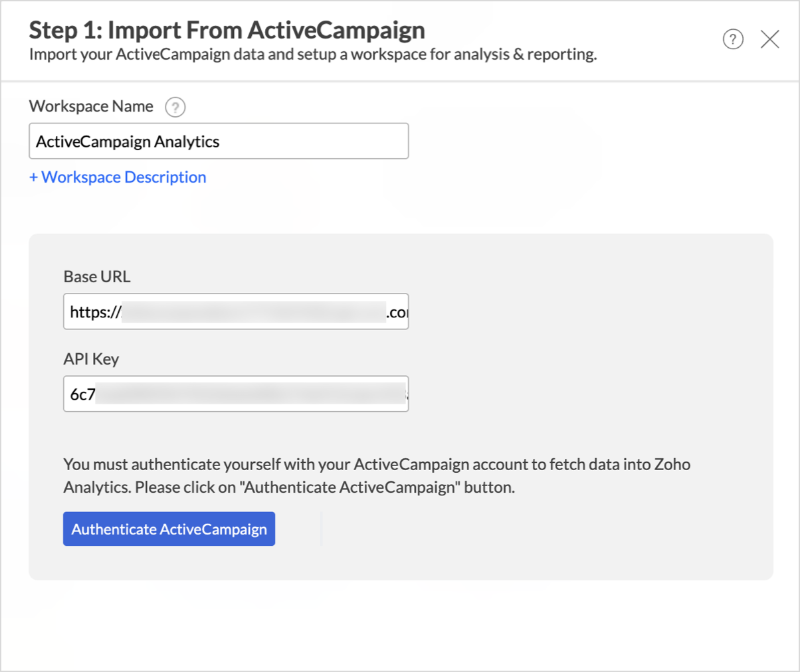Click the 'API Key' label

tap(91, 359)
